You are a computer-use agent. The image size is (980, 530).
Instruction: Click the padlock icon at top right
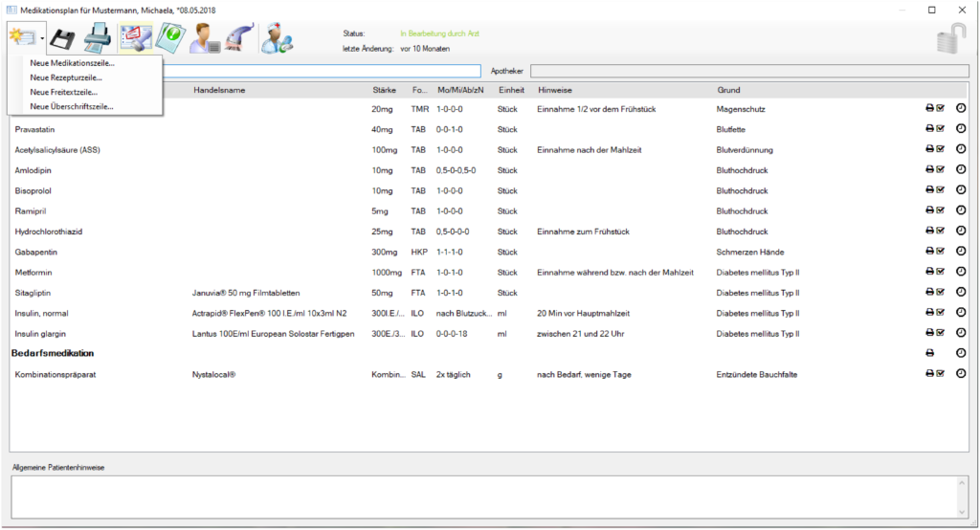tap(950, 39)
